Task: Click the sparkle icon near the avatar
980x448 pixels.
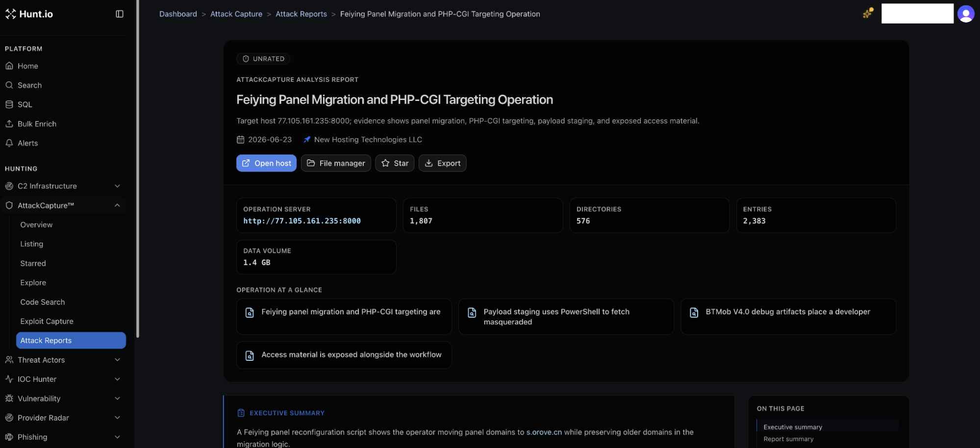Action: click(868, 13)
